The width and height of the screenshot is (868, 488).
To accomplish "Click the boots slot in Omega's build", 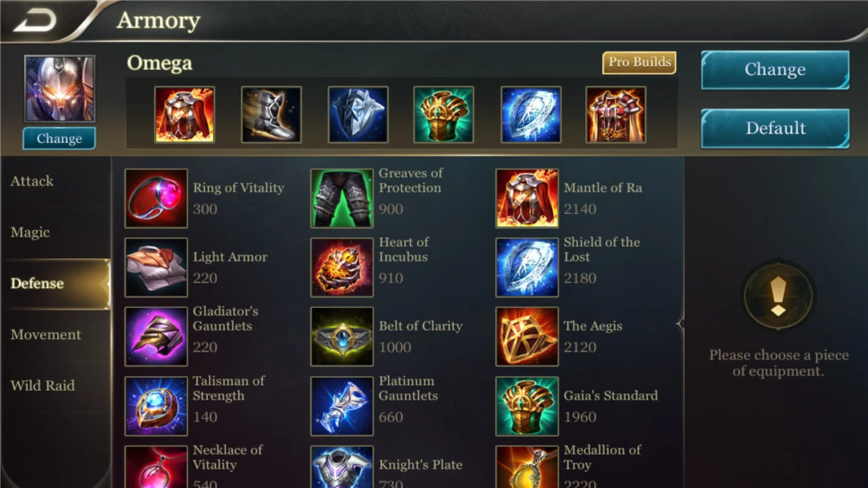I will [272, 115].
